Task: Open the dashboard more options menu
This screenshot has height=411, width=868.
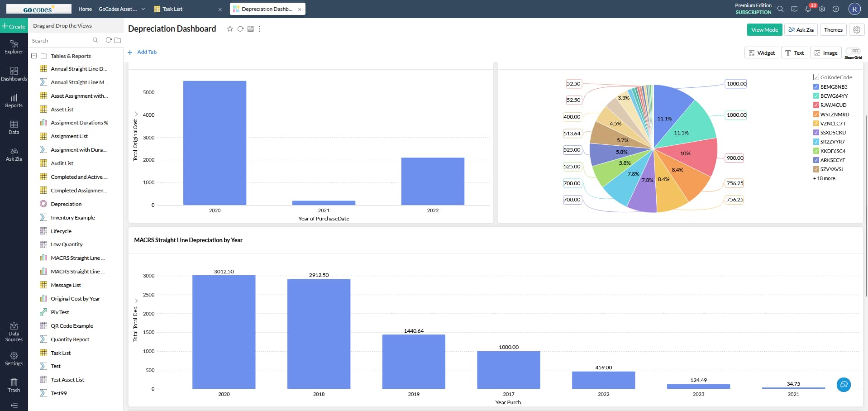Action: (259, 29)
